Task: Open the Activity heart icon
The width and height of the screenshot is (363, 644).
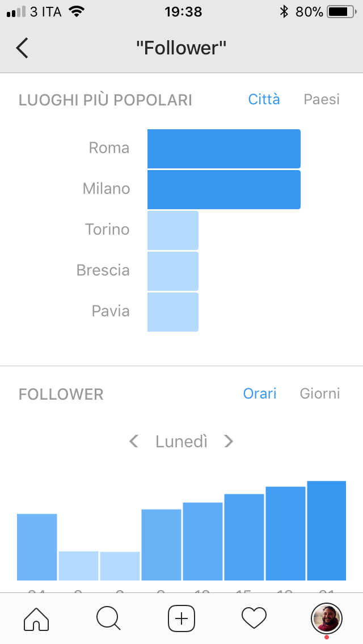Action: 254,618
